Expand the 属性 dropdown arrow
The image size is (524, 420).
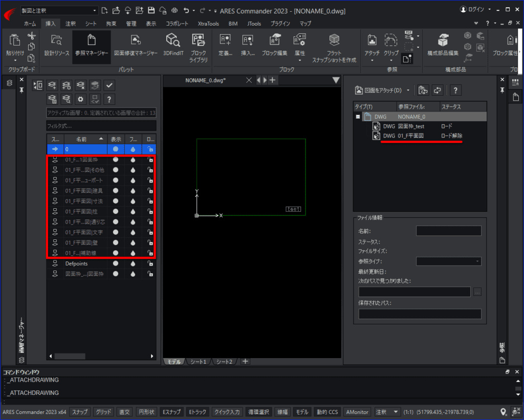tap(300, 60)
